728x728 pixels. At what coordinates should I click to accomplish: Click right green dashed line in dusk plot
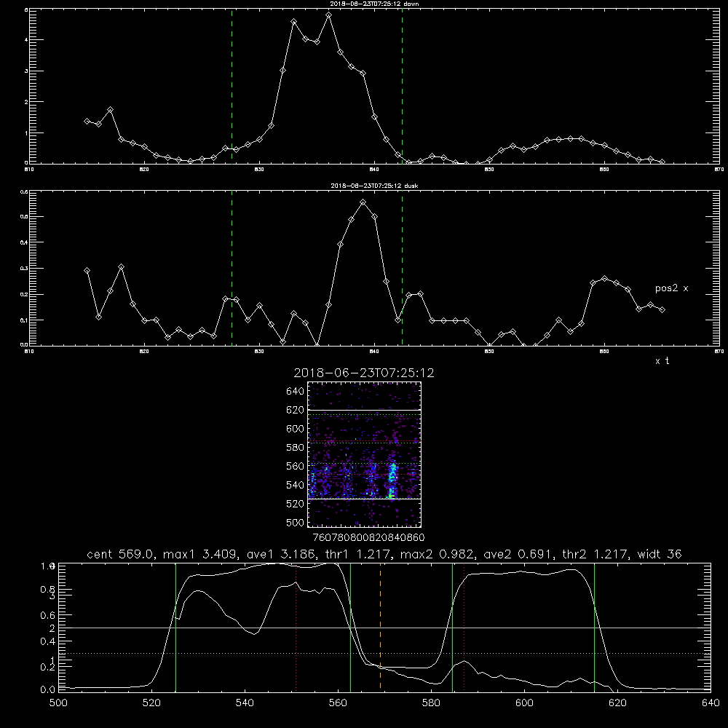click(402, 268)
